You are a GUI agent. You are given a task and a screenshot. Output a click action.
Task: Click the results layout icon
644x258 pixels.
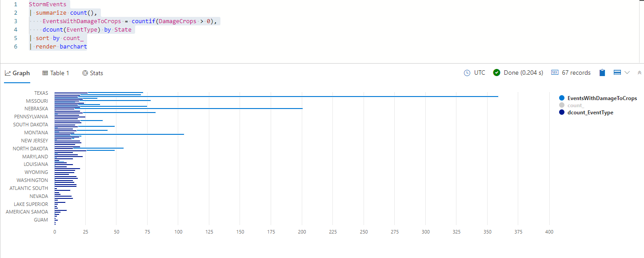pos(617,73)
